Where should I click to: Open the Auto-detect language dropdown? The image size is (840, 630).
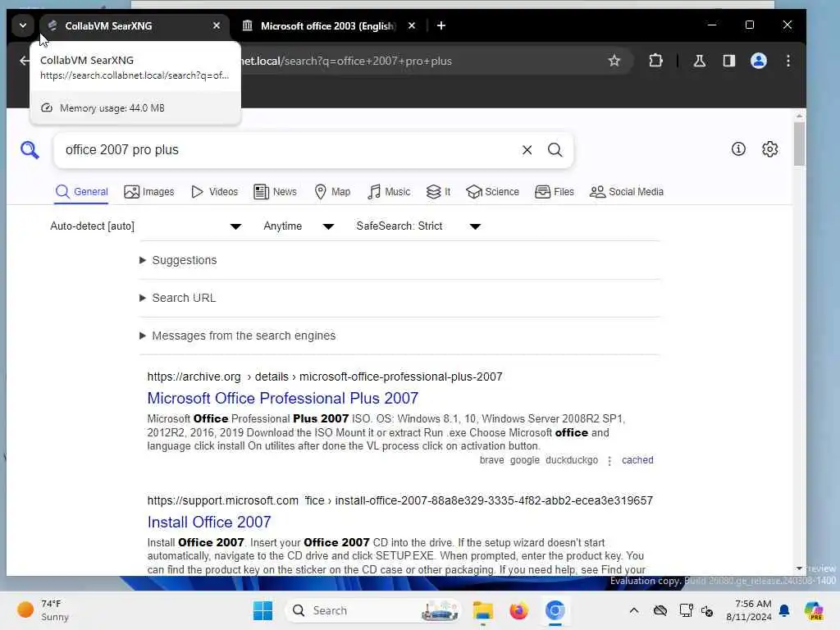pyautogui.click(x=146, y=226)
